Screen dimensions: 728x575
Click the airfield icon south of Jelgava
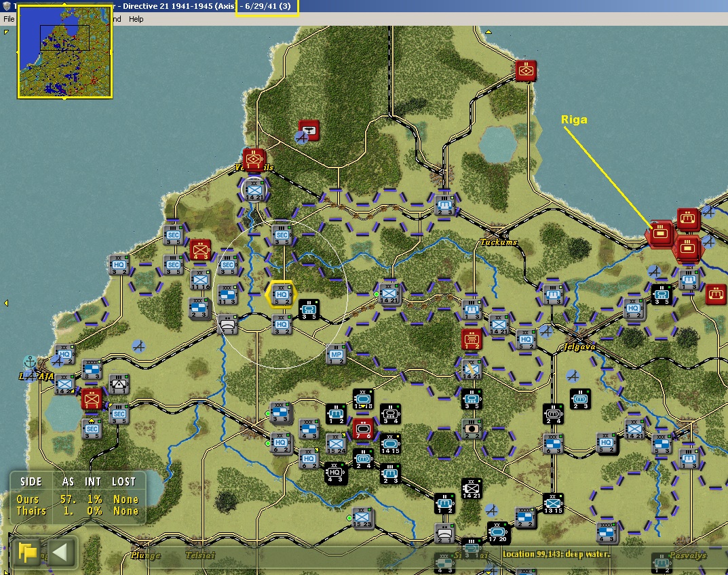573,376
